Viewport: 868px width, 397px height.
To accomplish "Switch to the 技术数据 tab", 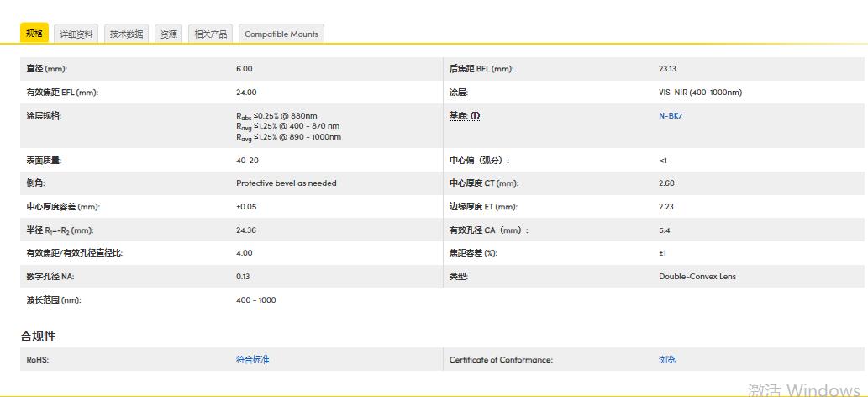I will [x=126, y=34].
